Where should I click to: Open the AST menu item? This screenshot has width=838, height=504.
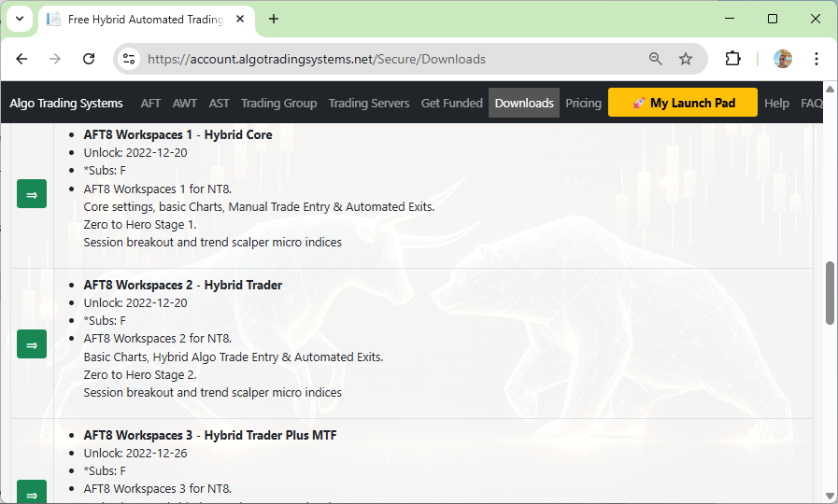click(x=220, y=103)
